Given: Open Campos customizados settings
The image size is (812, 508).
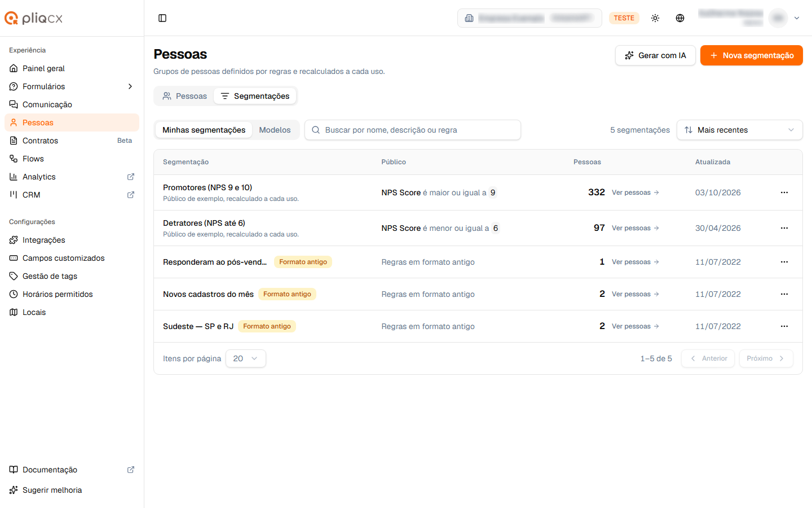Looking at the screenshot, I should click(72, 258).
